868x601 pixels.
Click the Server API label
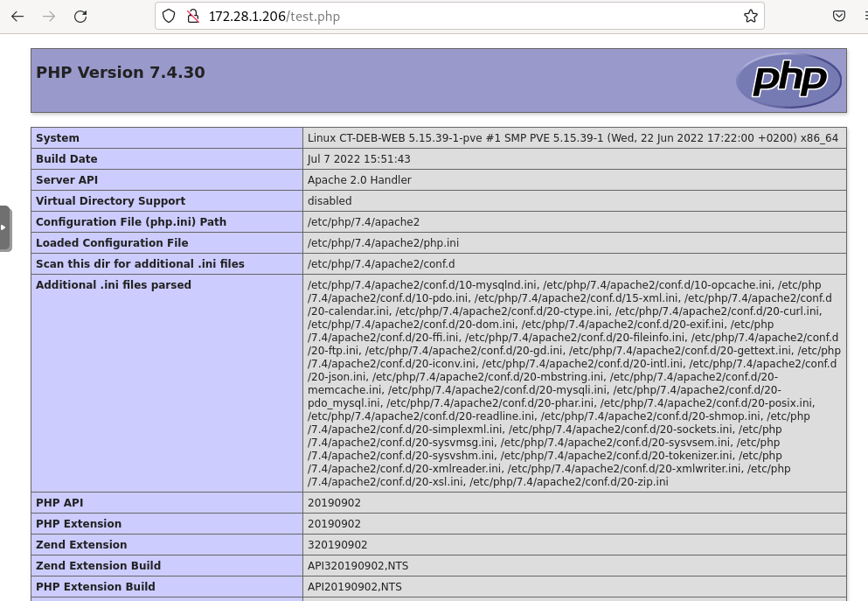(67, 180)
